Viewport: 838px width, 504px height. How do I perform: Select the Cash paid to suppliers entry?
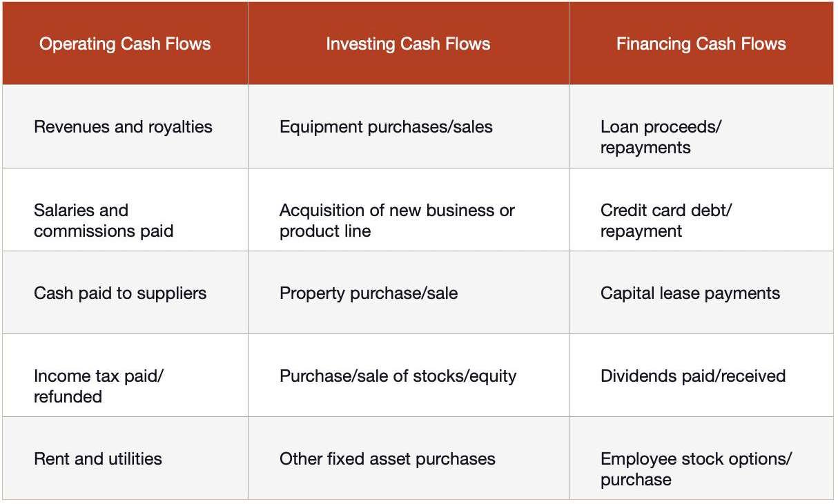click(x=120, y=293)
